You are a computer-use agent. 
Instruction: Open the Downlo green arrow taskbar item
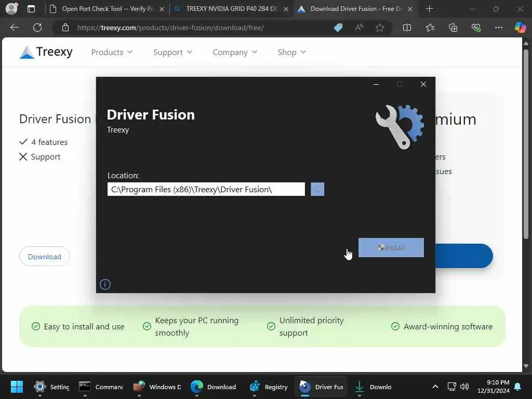click(x=373, y=387)
